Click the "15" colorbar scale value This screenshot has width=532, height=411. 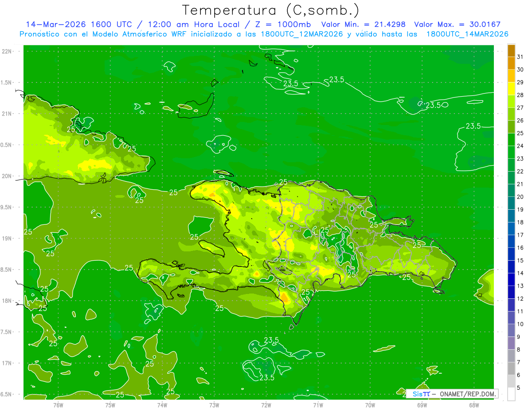click(520, 260)
